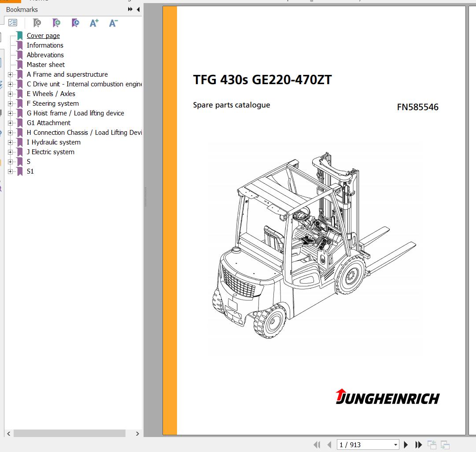Expand the 'J Electric system' bookmark node
Viewport: 476px width, 452px height.
[x=11, y=152]
